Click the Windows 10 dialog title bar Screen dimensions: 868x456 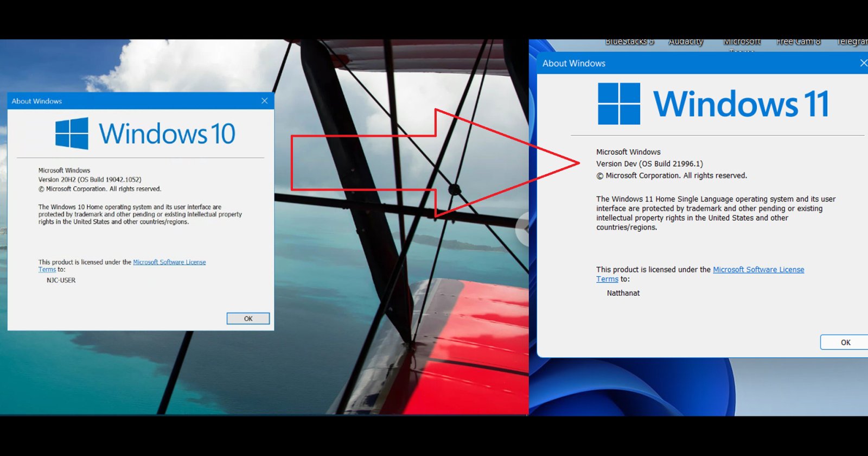[136, 101]
